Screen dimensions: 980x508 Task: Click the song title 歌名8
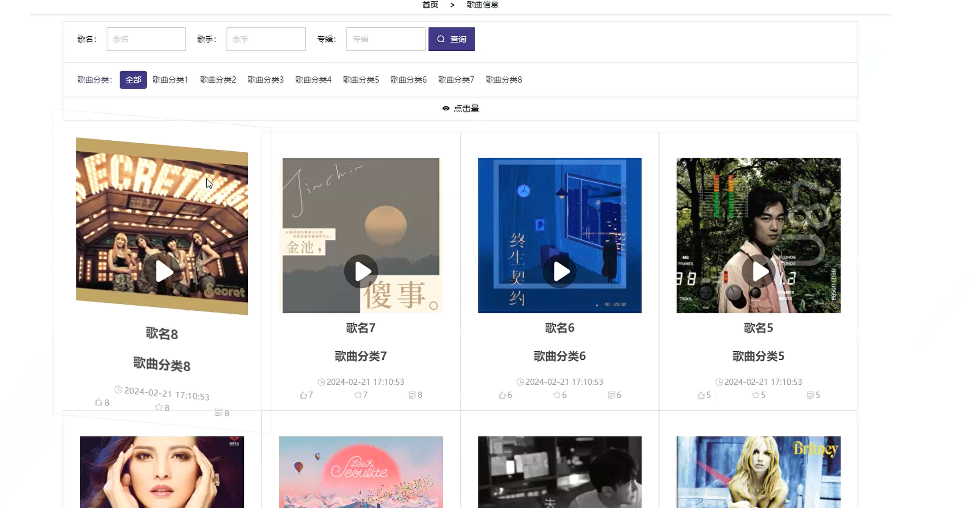pyautogui.click(x=162, y=334)
